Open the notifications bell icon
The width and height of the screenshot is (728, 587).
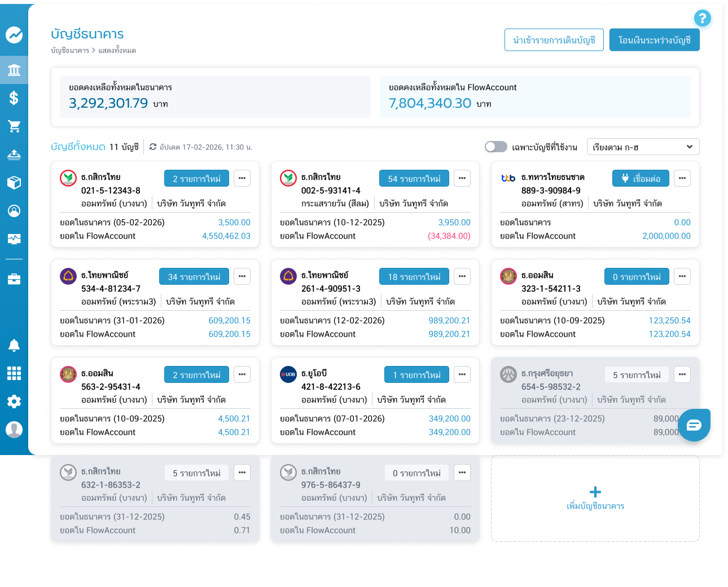tap(14, 345)
